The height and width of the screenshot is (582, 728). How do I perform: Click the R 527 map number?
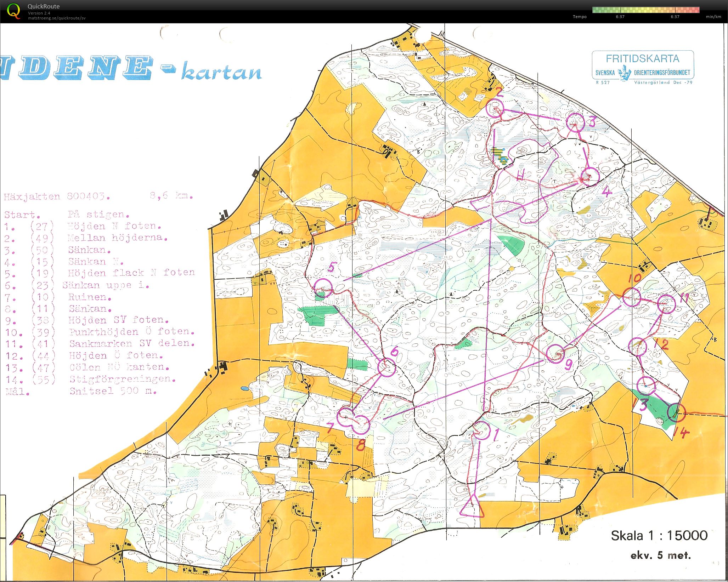click(603, 82)
